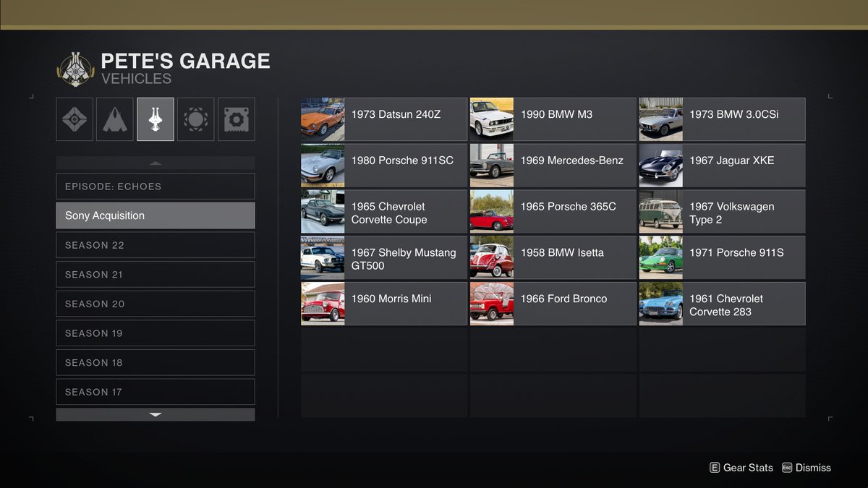This screenshot has width=868, height=488.
Task: Select the 1971 Porsche 911S thumbnail
Action: tap(660, 258)
